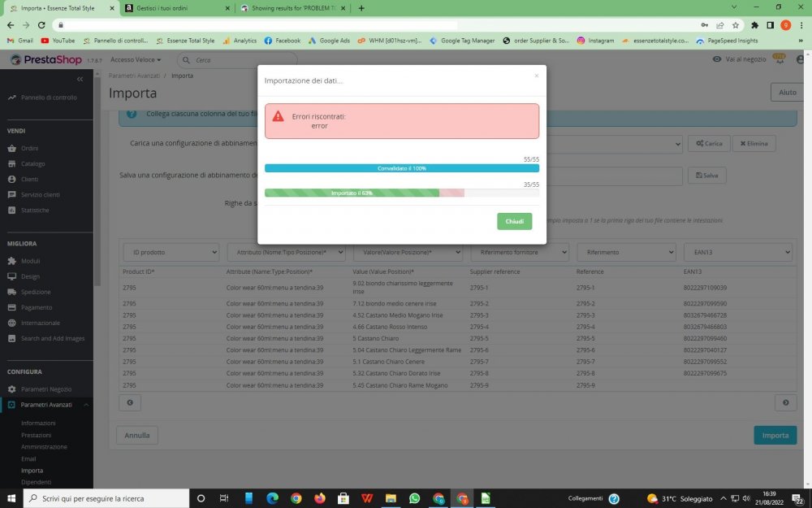Open Parametri Negozio in sidebar

pos(46,389)
